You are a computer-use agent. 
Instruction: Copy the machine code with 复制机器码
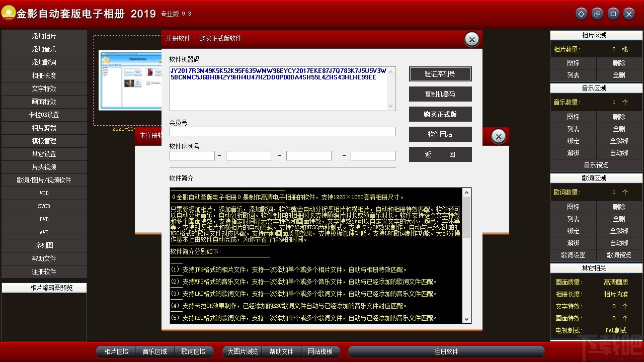pos(440,94)
